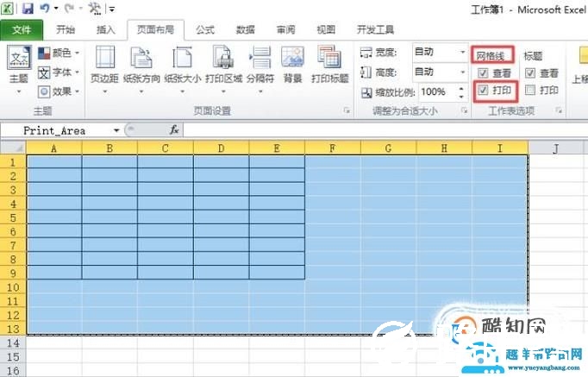The image size is (588, 377).
Task: Click the Scale (缩放比例) icon
Action: 366,92
